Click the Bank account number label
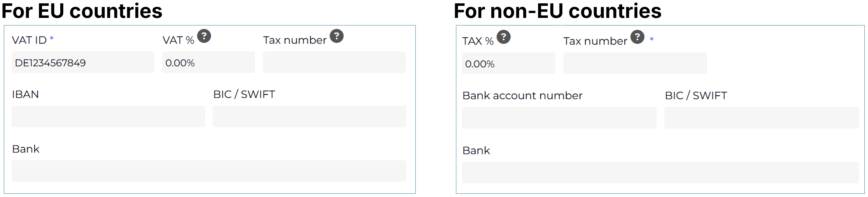This screenshot has width=868, height=197. coord(522,96)
